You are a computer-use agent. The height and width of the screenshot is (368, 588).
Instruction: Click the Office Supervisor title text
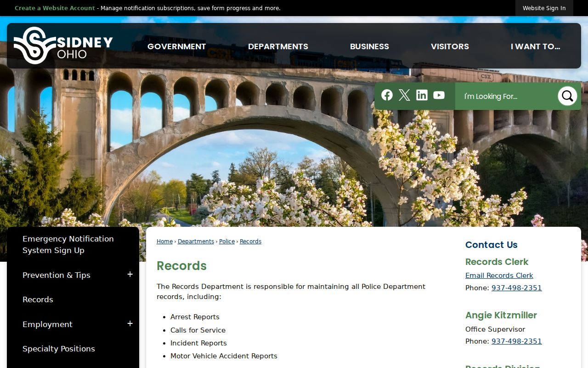point(495,329)
